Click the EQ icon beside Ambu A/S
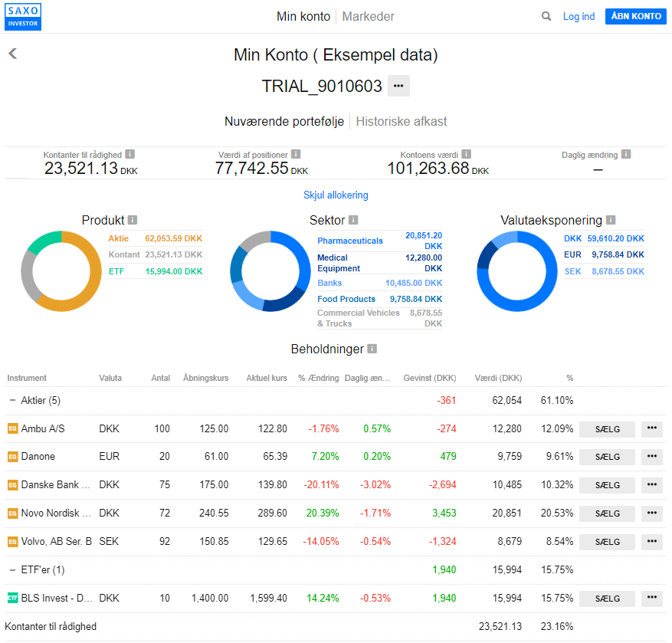 (13, 428)
